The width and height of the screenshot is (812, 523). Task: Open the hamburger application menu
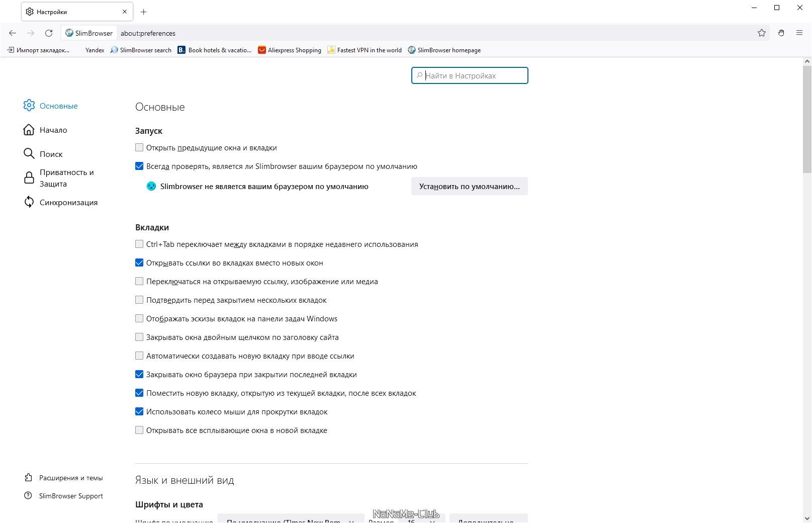tap(799, 33)
